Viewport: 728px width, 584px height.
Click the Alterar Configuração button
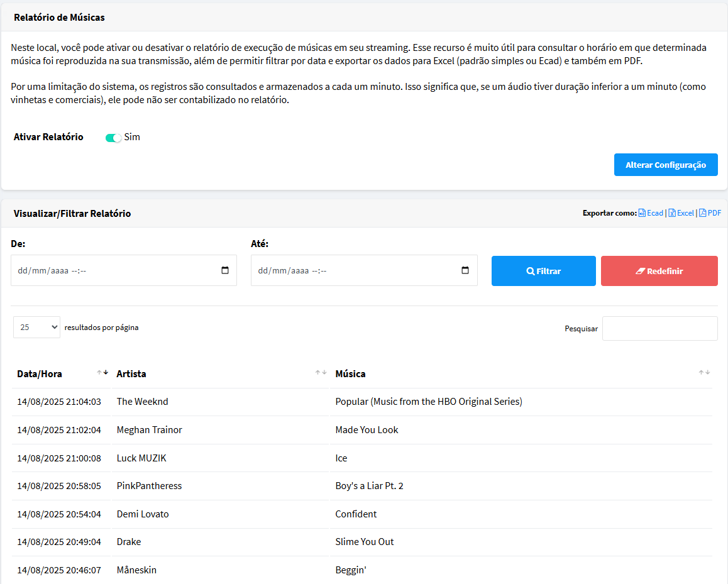tap(665, 165)
